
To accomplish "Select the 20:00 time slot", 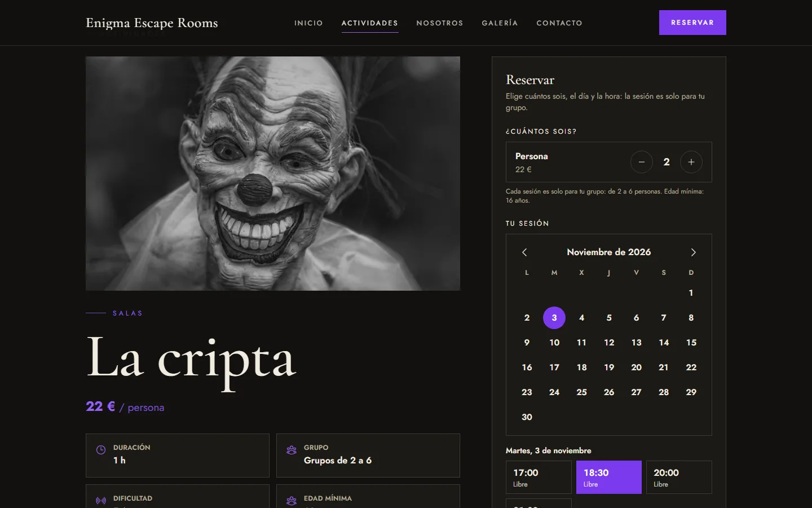I will pos(679,478).
